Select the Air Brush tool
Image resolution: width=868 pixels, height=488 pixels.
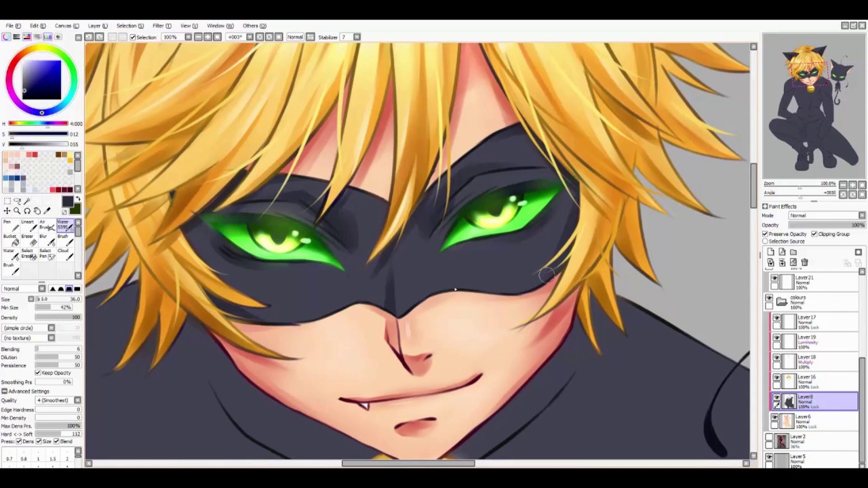(x=47, y=226)
